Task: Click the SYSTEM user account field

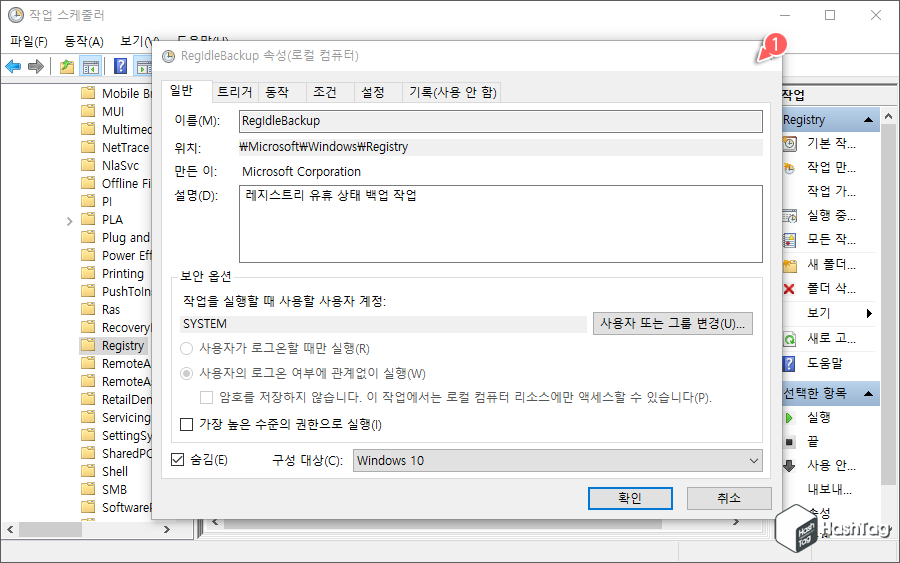Action: pos(383,324)
